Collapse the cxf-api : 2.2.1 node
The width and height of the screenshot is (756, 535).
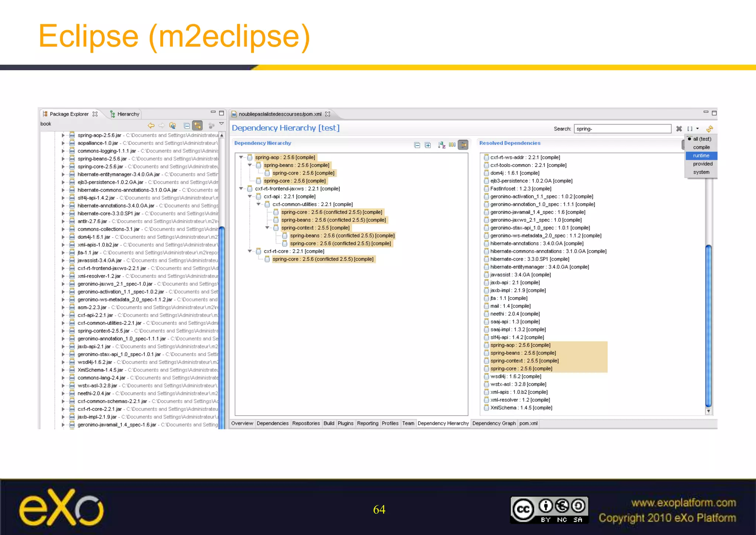pos(250,197)
